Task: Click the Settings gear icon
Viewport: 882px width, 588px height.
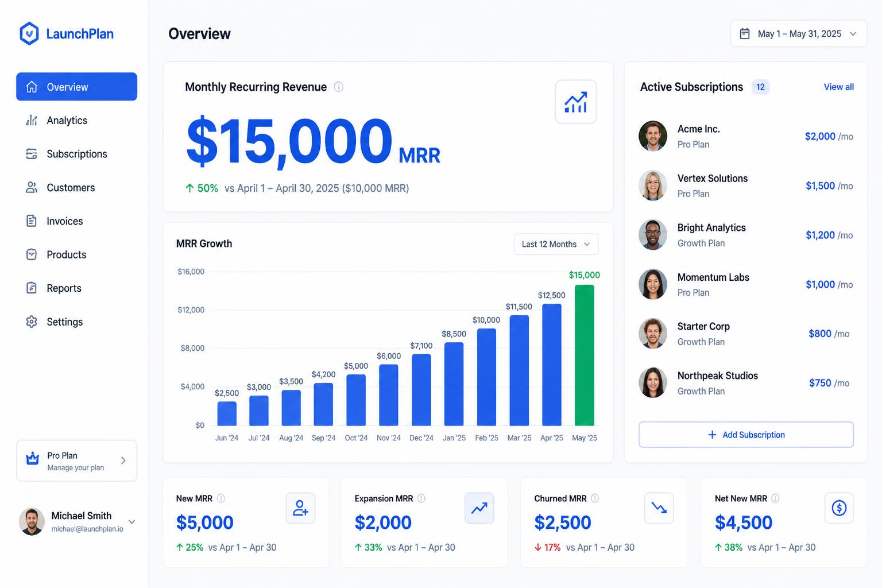Action: tap(32, 322)
